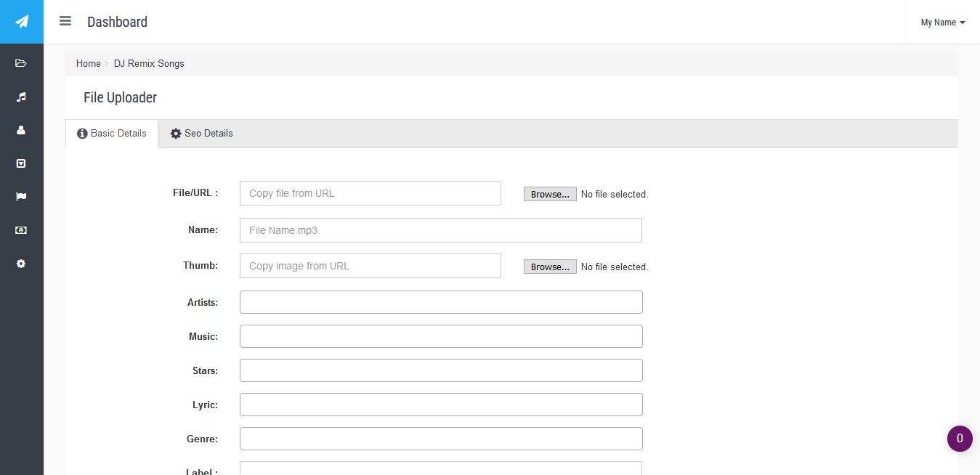Expand the My Name dropdown
Screen dimensions: 980x475
point(942,23)
